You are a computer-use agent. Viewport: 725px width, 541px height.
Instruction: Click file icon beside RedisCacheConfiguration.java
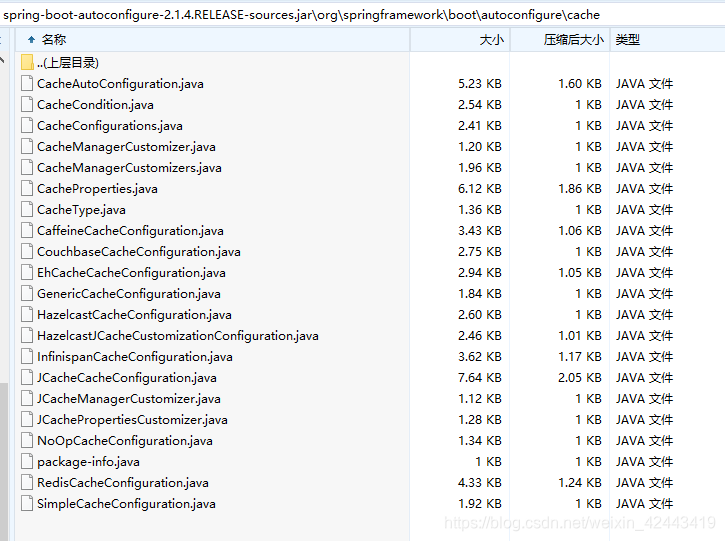pyautogui.click(x=27, y=483)
